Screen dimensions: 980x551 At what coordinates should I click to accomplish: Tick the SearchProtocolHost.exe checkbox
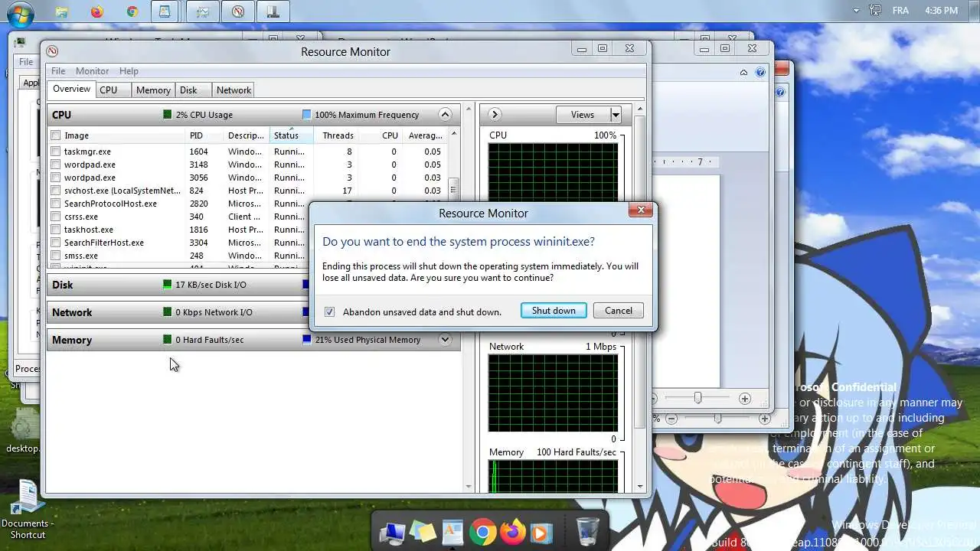tap(56, 204)
